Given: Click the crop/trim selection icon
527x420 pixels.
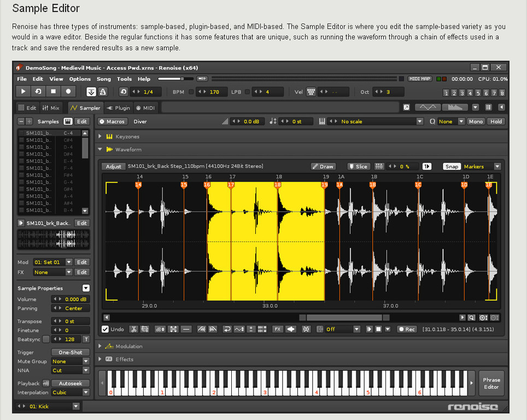Looking at the screenshot, I should [145, 329].
